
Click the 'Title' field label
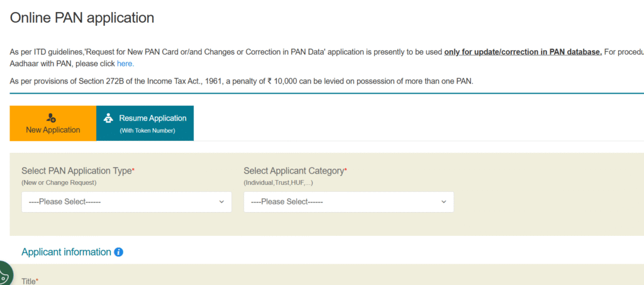[29, 281]
